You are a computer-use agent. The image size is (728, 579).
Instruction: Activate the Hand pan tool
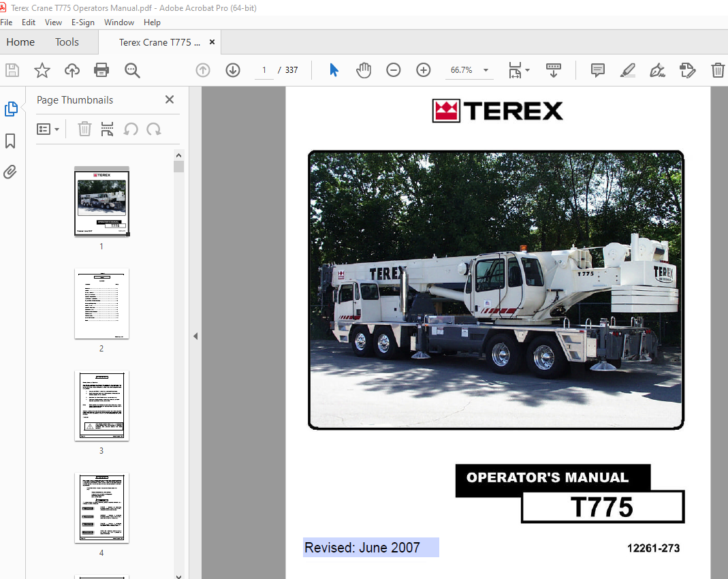click(364, 70)
